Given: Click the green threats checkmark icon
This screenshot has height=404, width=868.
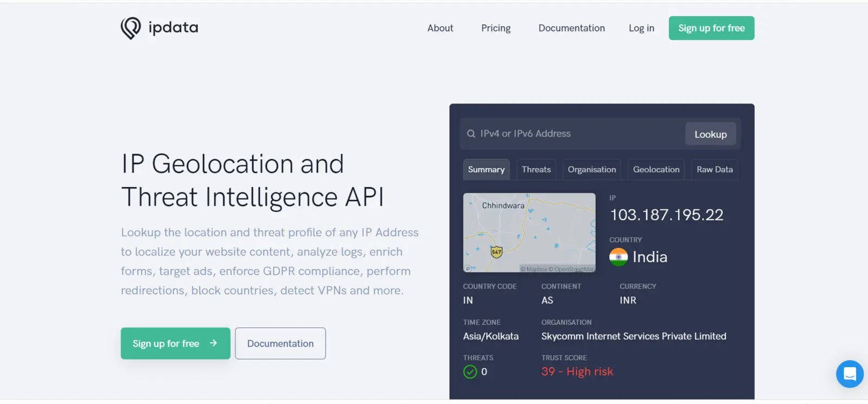Looking at the screenshot, I should pyautogui.click(x=470, y=372).
